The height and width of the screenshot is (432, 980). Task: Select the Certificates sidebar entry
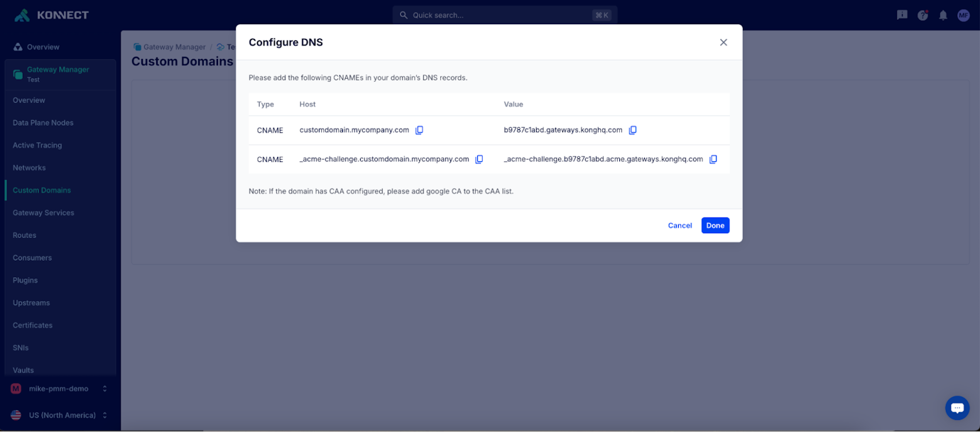pyautogui.click(x=32, y=325)
